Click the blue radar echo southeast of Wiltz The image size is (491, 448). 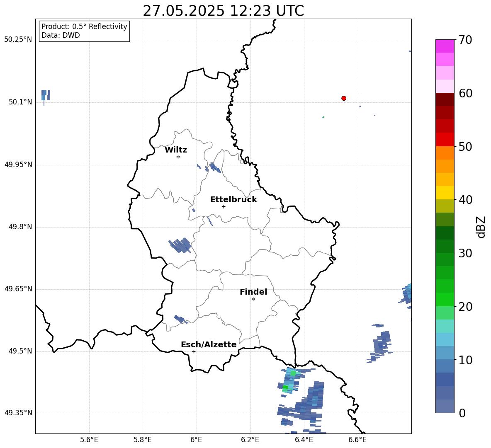(216, 167)
